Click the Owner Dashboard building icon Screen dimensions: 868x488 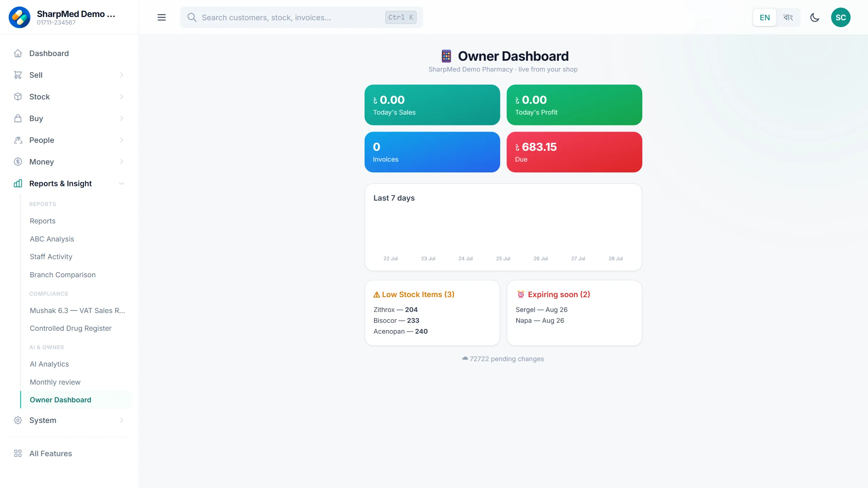coord(447,56)
